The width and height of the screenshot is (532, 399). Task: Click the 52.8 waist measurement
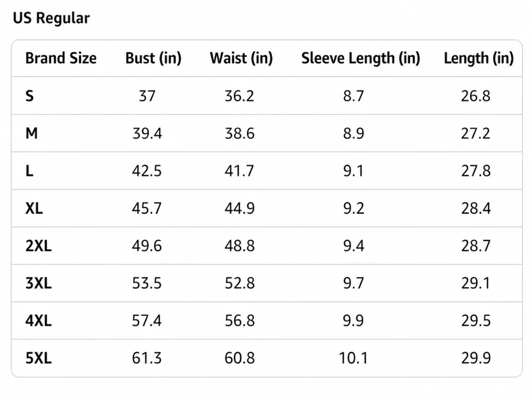click(239, 283)
